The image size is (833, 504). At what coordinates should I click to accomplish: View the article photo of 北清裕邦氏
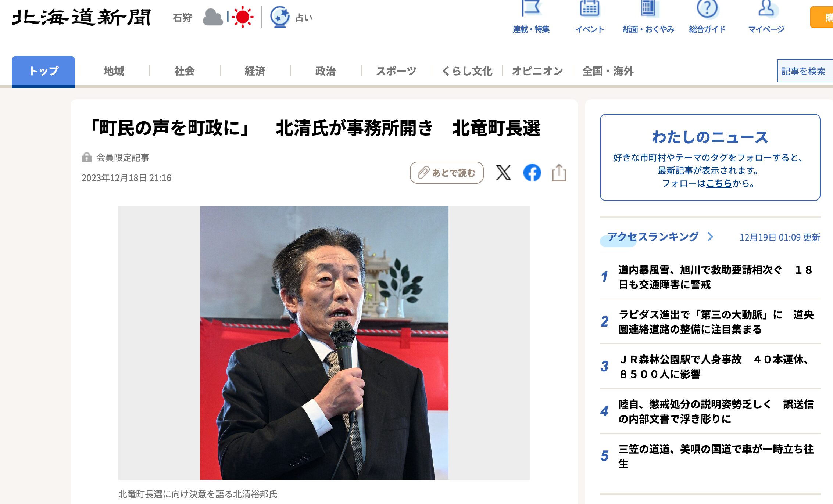[323, 342]
